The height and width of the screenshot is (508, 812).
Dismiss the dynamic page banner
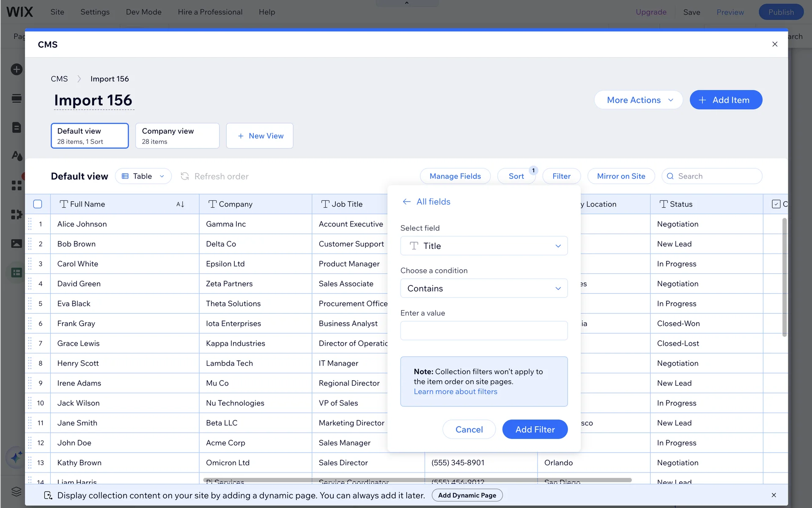tap(774, 495)
